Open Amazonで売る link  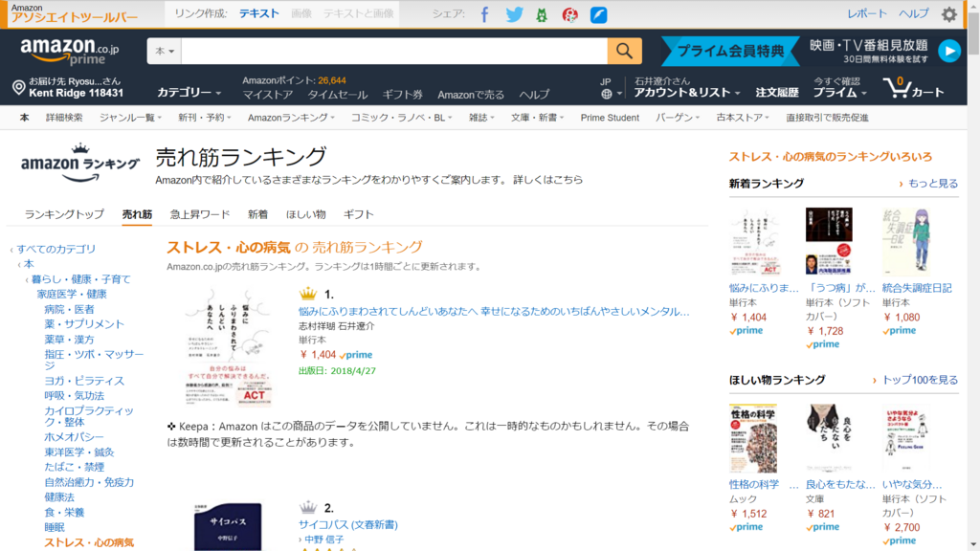[x=471, y=95]
